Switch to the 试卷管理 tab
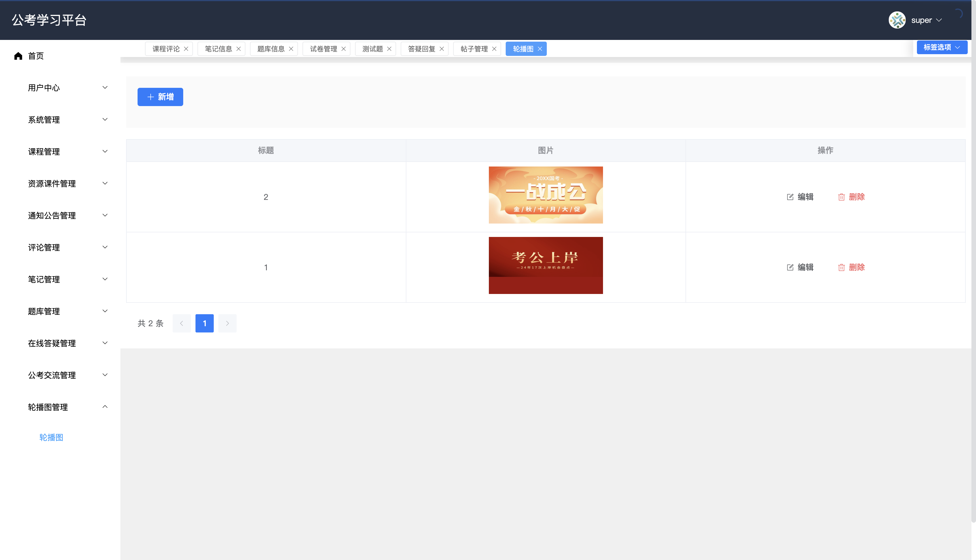976x560 pixels. [323, 49]
